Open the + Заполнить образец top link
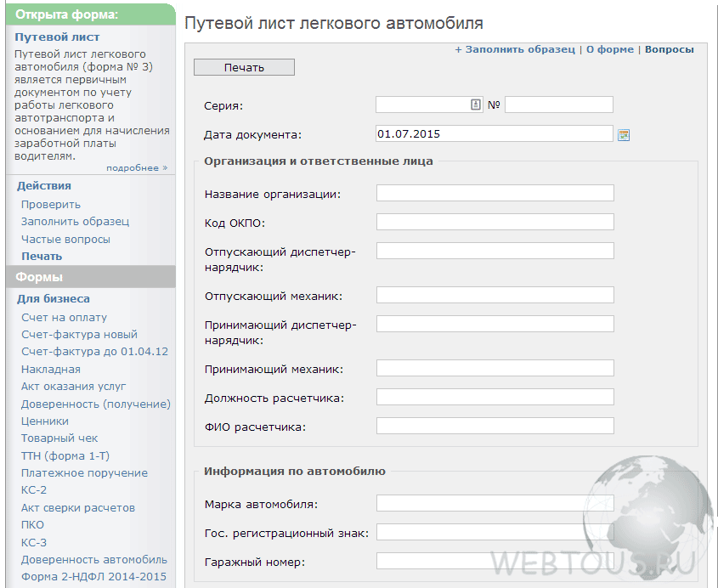This screenshot has width=718, height=588. (515, 49)
